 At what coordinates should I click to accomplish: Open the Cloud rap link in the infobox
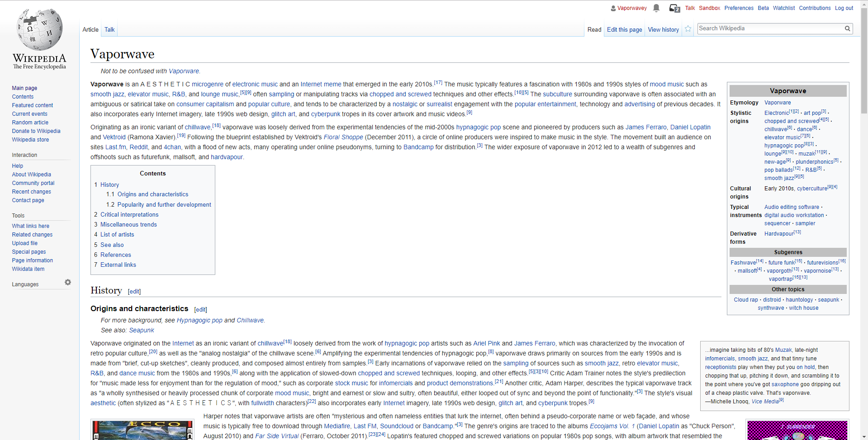pyautogui.click(x=746, y=300)
